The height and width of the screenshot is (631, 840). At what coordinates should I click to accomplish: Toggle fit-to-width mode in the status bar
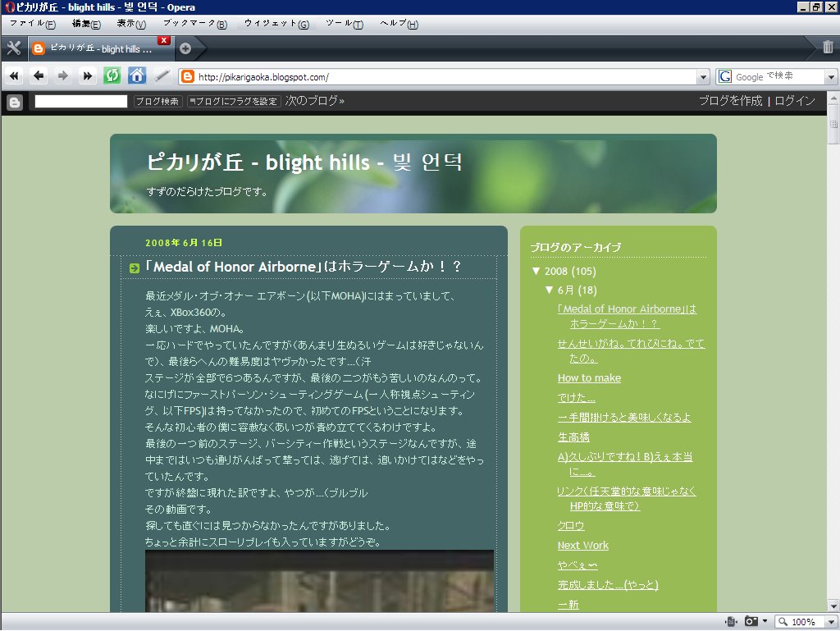(730, 621)
